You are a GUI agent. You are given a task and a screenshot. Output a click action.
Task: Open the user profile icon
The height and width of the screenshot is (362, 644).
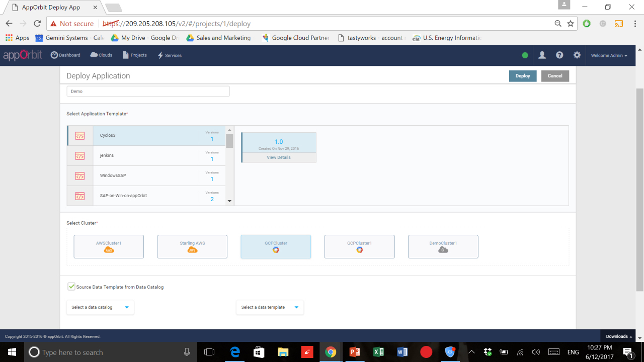coord(542,55)
